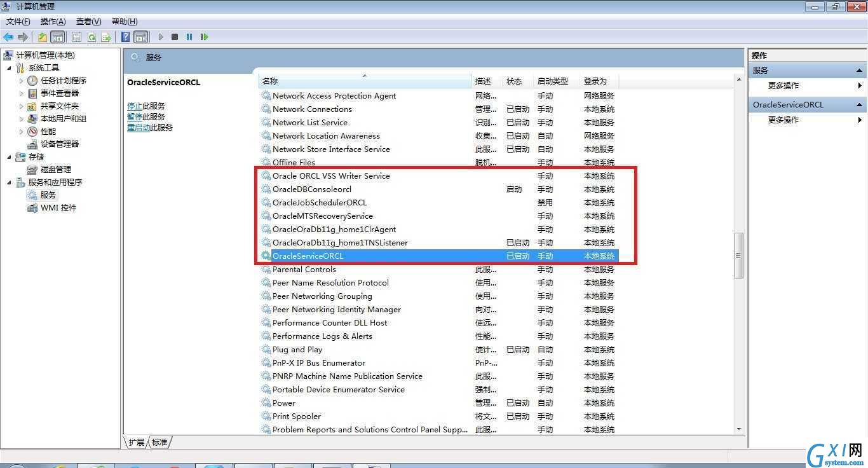Collapse the OracleServiceORCL section in the 操作 panel
Image resolution: width=868 pixels, height=468 pixels.
[860, 105]
